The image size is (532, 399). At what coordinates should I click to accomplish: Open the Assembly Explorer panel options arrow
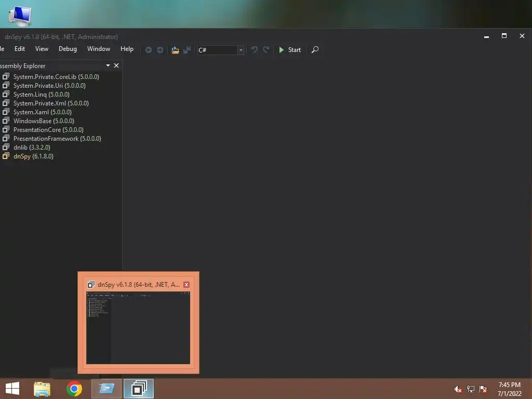click(108, 65)
